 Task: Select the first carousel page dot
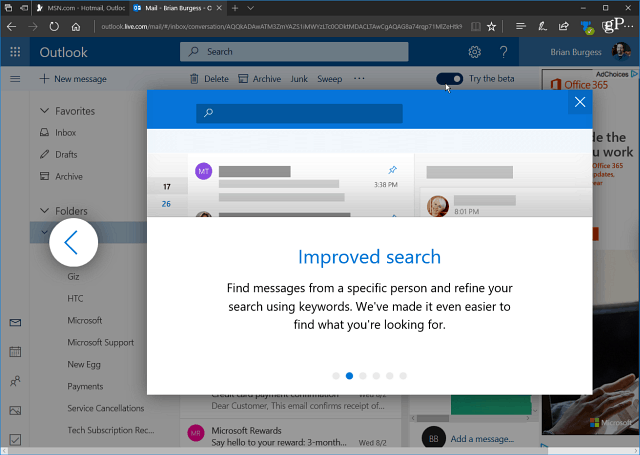click(x=336, y=376)
